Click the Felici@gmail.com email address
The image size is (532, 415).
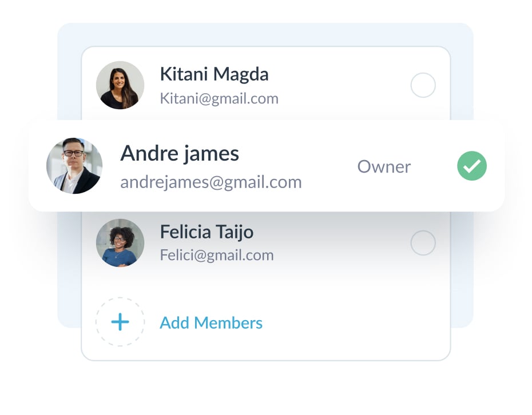click(x=217, y=255)
